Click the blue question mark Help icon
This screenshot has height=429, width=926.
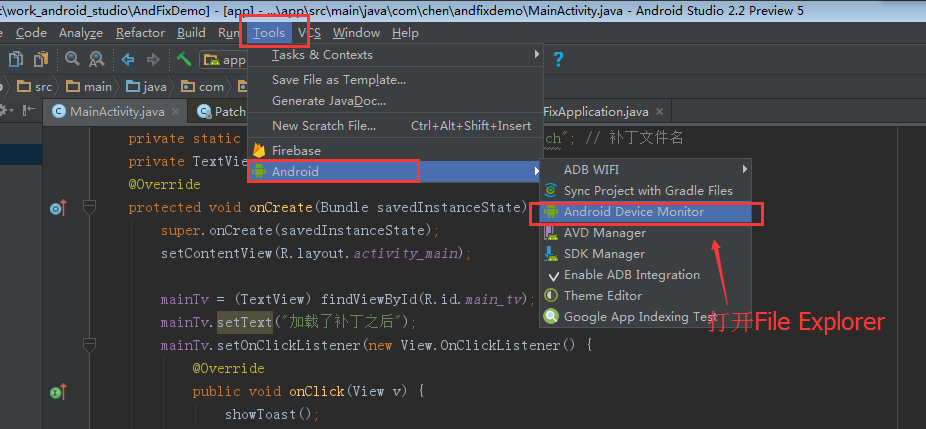pos(557,59)
